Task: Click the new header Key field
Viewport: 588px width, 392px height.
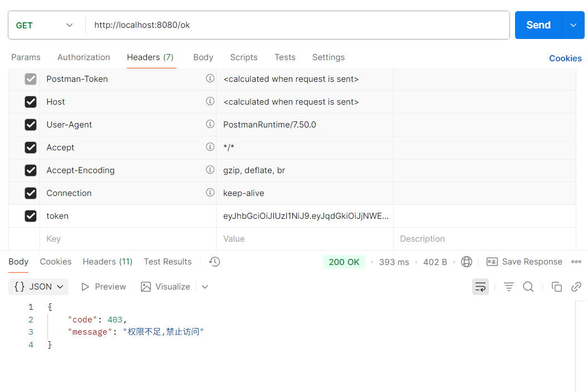Action: 128,239
